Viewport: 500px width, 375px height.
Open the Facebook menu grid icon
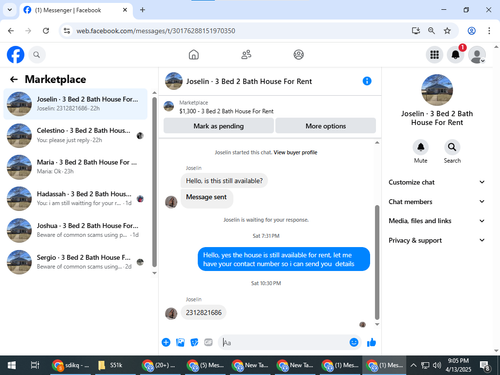click(434, 55)
